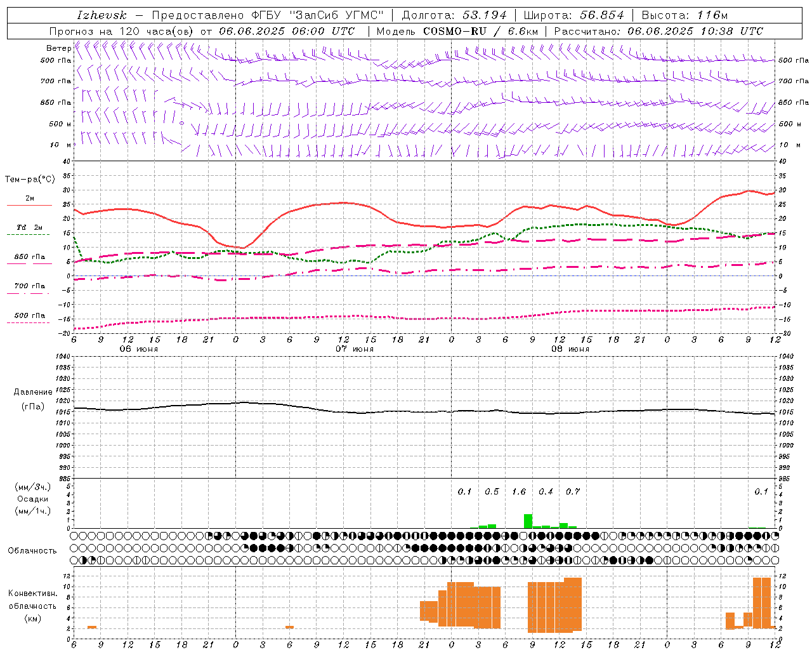812x650 pixels.
Task: Select the "Широта: 56.854" header field
Action: click(x=573, y=15)
